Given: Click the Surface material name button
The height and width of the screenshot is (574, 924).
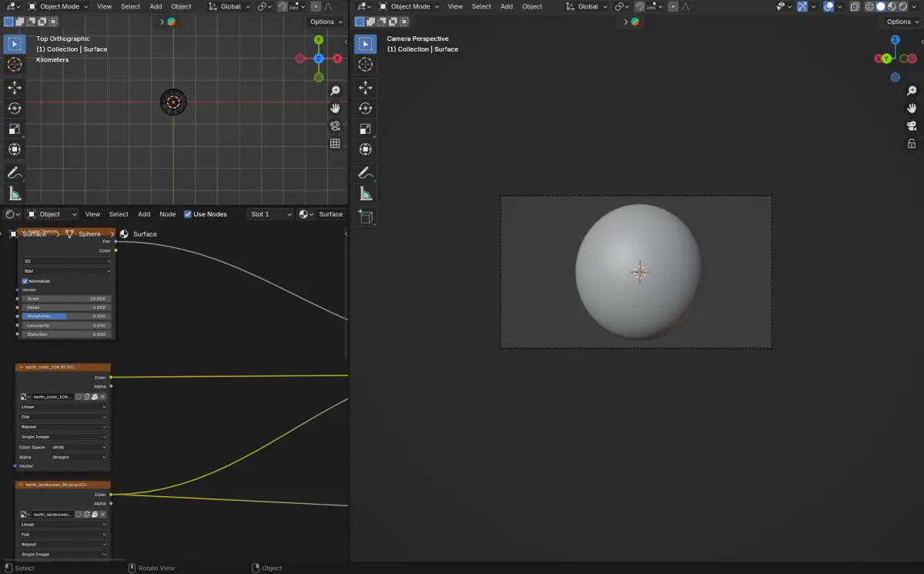Looking at the screenshot, I should (x=331, y=214).
